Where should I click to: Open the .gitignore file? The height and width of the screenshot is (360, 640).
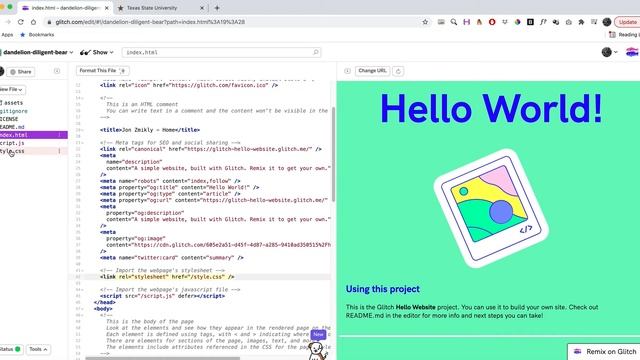coord(13,111)
